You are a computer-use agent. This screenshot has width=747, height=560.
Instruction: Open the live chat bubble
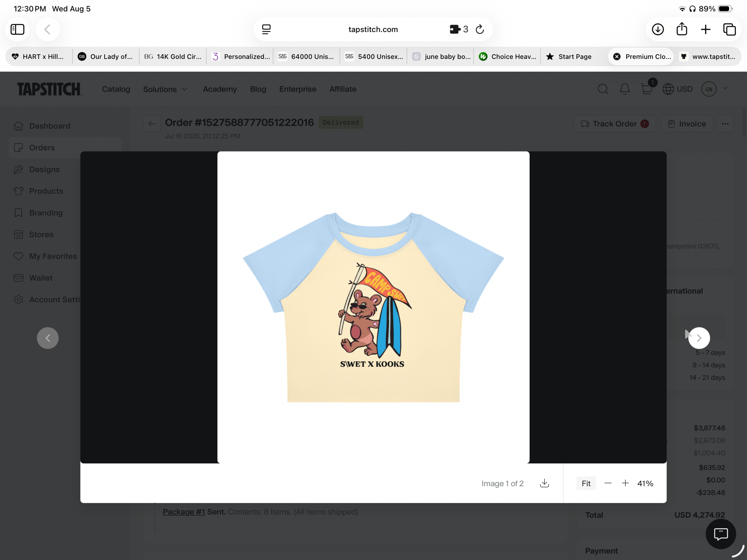[721, 534]
